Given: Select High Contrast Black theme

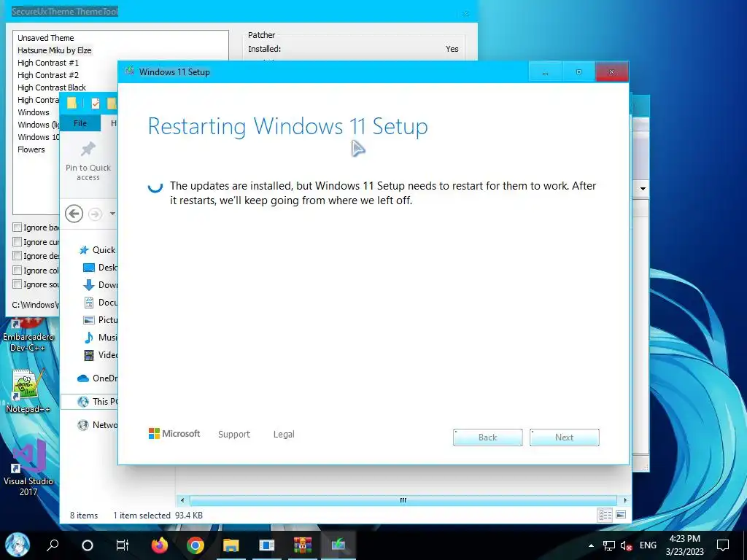Looking at the screenshot, I should tap(52, 87).
